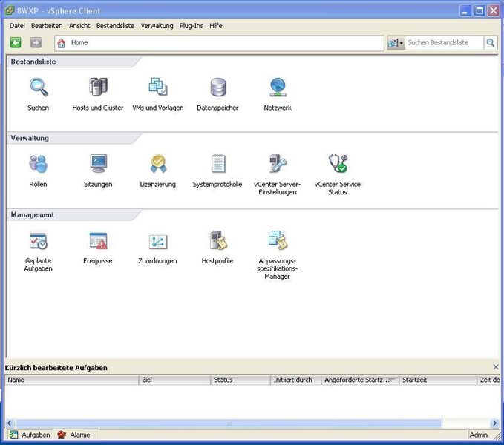Click the tasks horizontal scrollbar thumb

click(x=229, y=423)
